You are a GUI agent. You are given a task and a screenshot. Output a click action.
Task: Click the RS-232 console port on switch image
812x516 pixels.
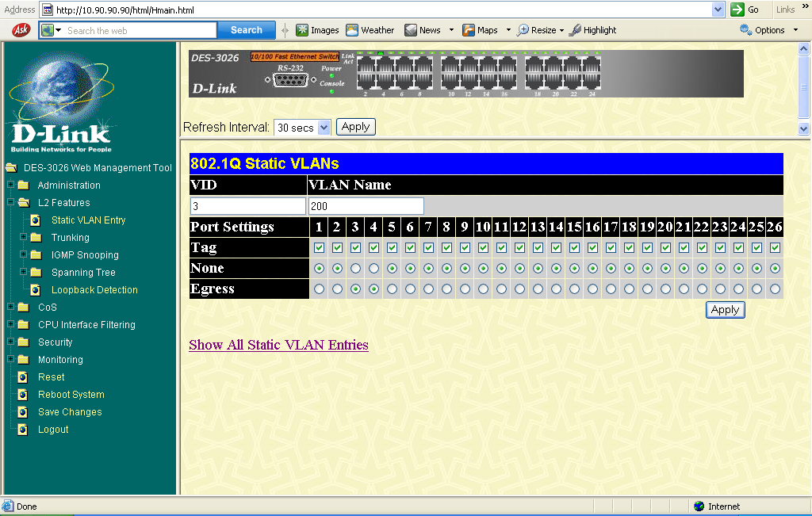coord(290,80)
